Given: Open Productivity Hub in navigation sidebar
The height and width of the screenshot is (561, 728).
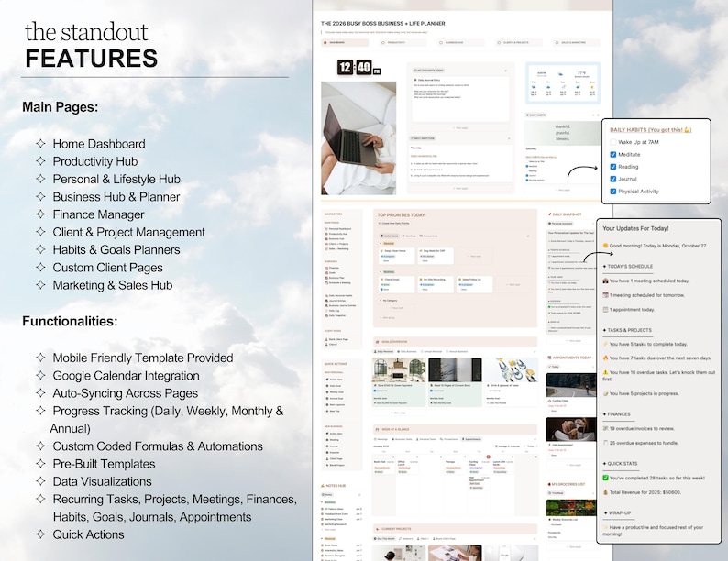Looking at the screenshot, I should [x=338, y=234].
